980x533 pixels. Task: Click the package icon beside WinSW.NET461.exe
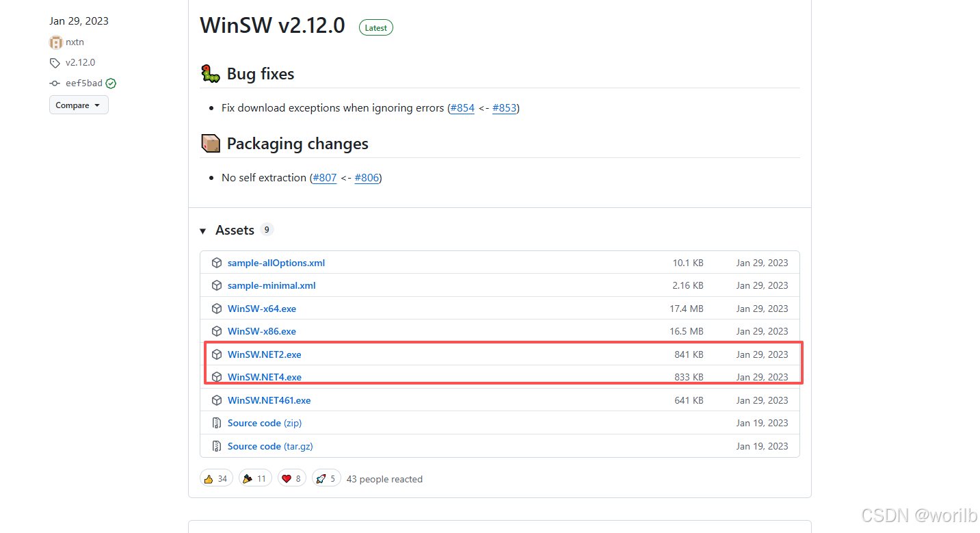tap(217, 400)
